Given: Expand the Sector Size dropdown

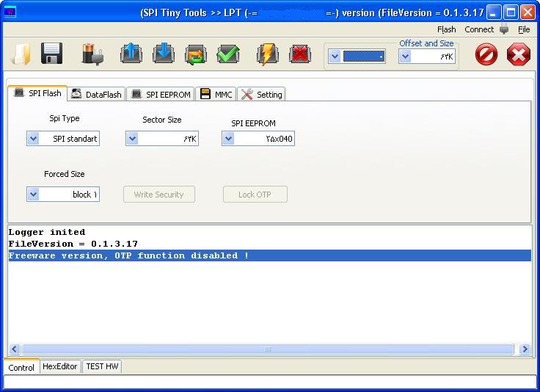Looking at the screenshot, I should [x=132, y=139].
